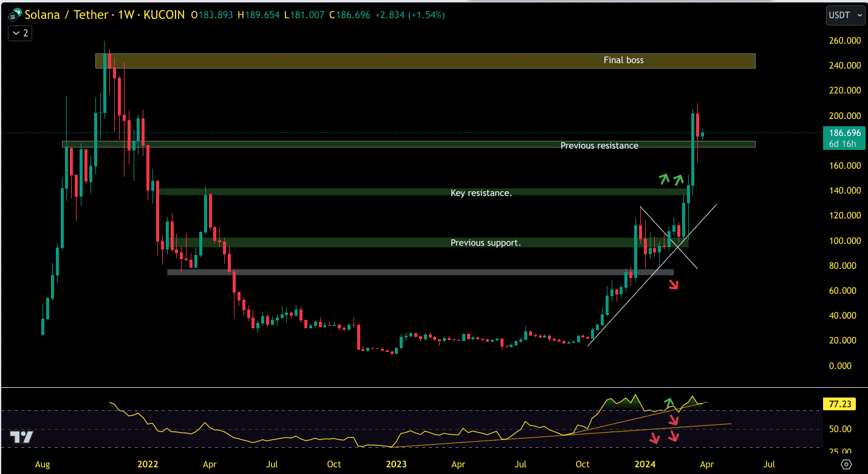Click the 40.000 price axis label
This screenshot has width=868, height=474.
844,316
